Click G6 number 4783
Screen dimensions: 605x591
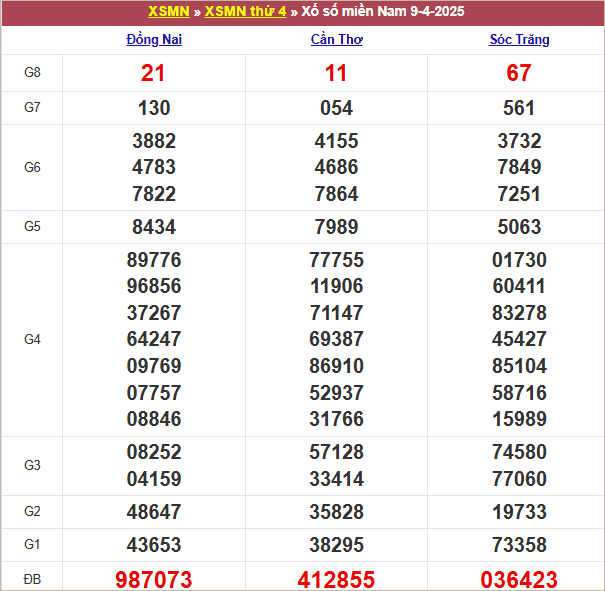point(154,167)
